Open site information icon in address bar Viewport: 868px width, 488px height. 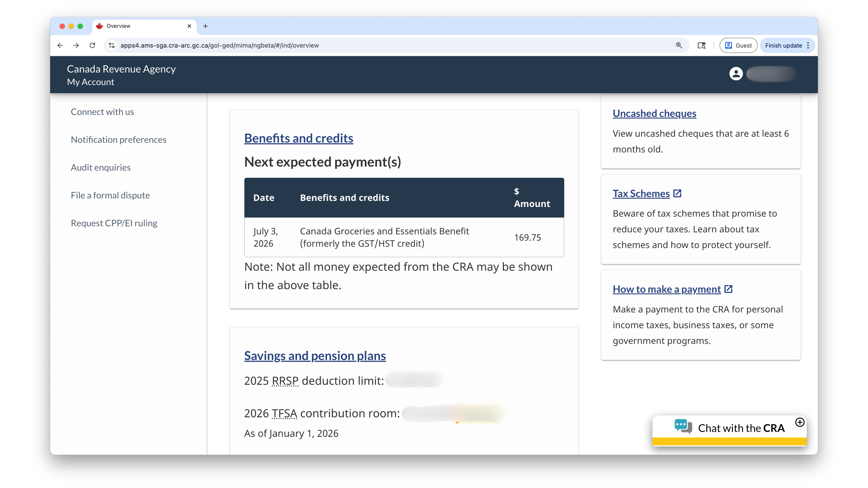(112, 45)
